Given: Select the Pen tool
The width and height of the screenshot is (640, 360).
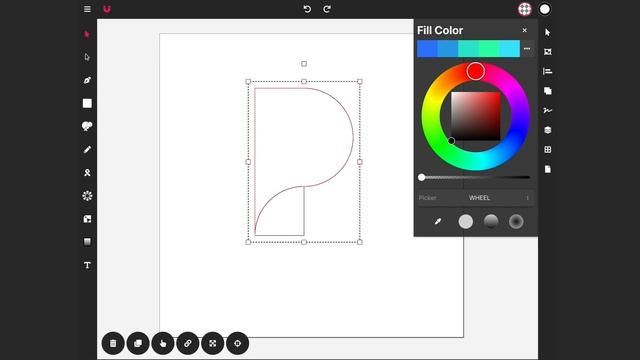Looking at the screenshot, I should click(x=87, y=80).
